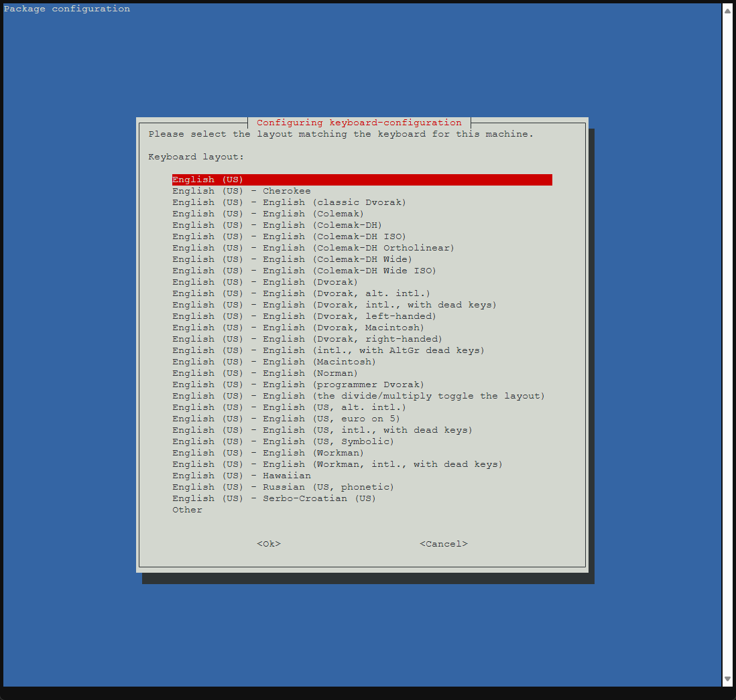Click the scrollbar up arrow
This screenshot has width=736, height=700.
pyautogui.click(x=728, y=9)
